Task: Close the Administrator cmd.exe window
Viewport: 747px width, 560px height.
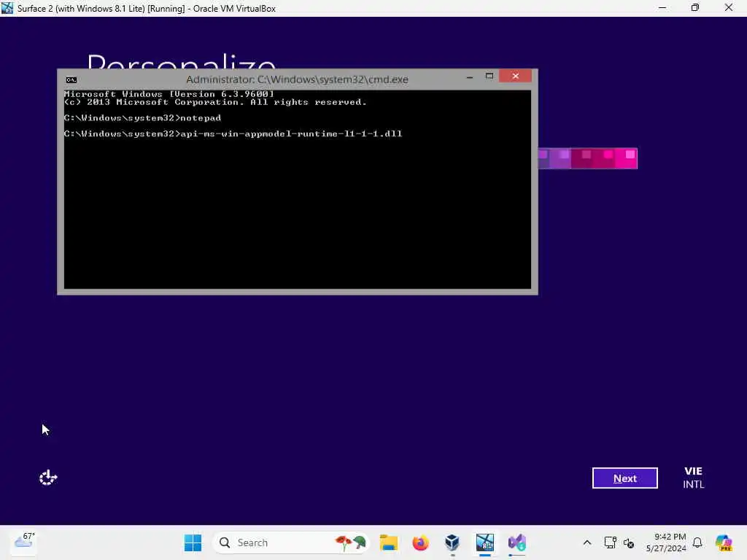Action: click(x=516, y=76)
